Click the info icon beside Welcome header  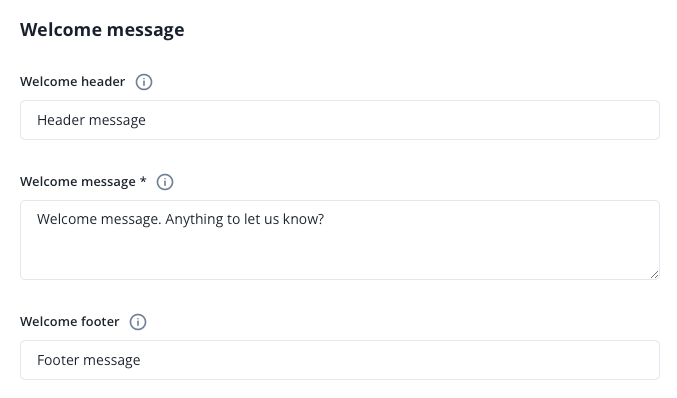(x=144, y=82)
